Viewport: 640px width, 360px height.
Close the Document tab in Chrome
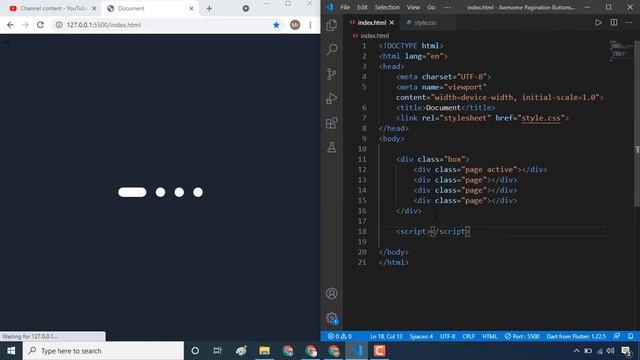pyautogui.click(x=191, y=8)
